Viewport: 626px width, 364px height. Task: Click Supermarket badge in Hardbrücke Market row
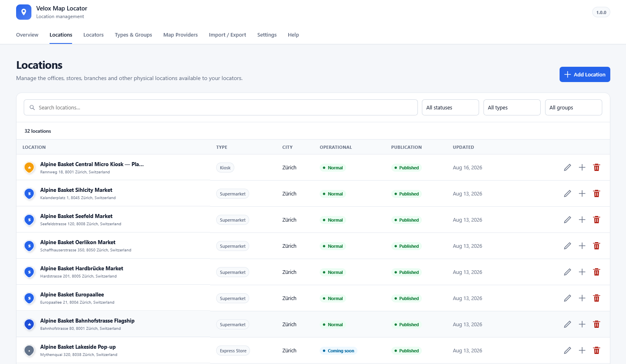[233, 272]
